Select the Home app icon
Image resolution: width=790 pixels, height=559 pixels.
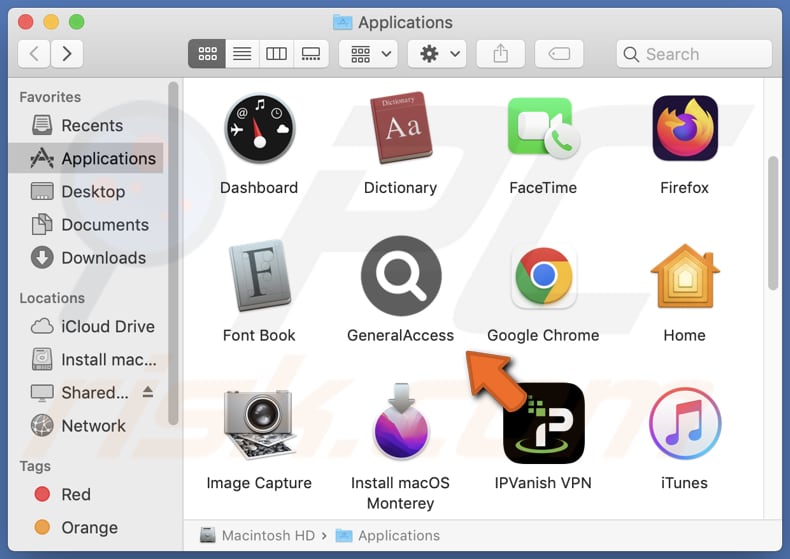(x=685, y=275)
